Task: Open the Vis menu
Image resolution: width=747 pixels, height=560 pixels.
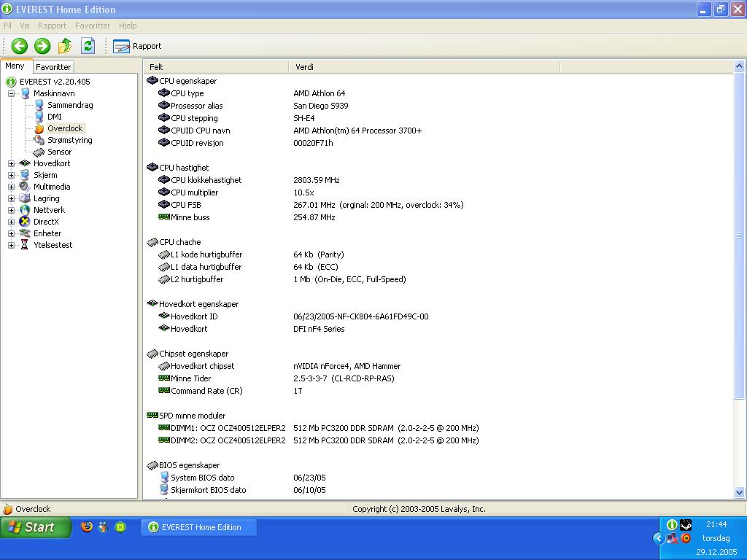Action: click(x=24, y=26)
